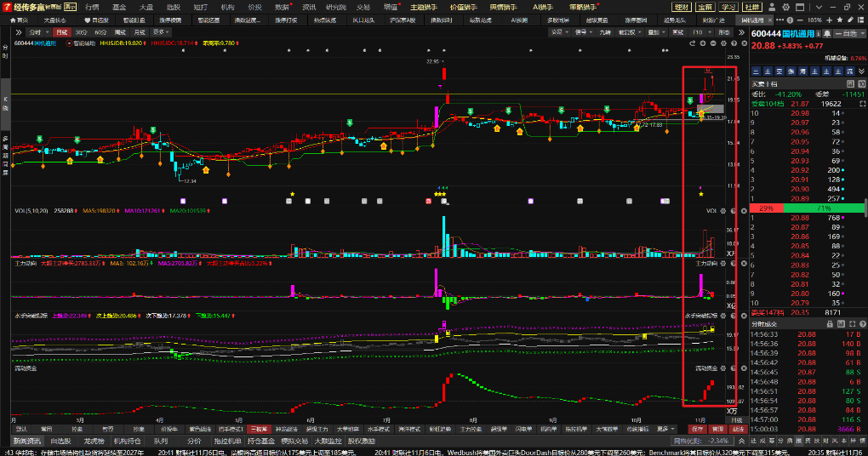This screenshot has height=456, width=868.
Task: Click the 理财 button in the top bar
Action: [x=681, y=6]
